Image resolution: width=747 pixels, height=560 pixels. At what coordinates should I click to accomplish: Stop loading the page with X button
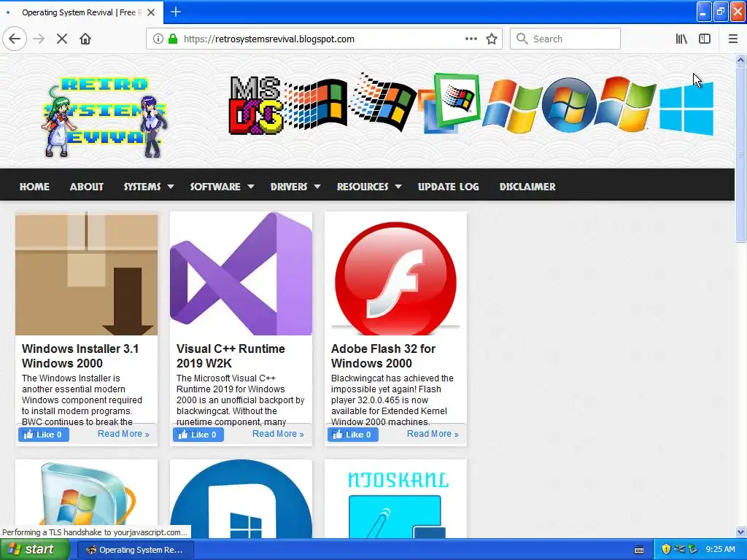point(62,39)
